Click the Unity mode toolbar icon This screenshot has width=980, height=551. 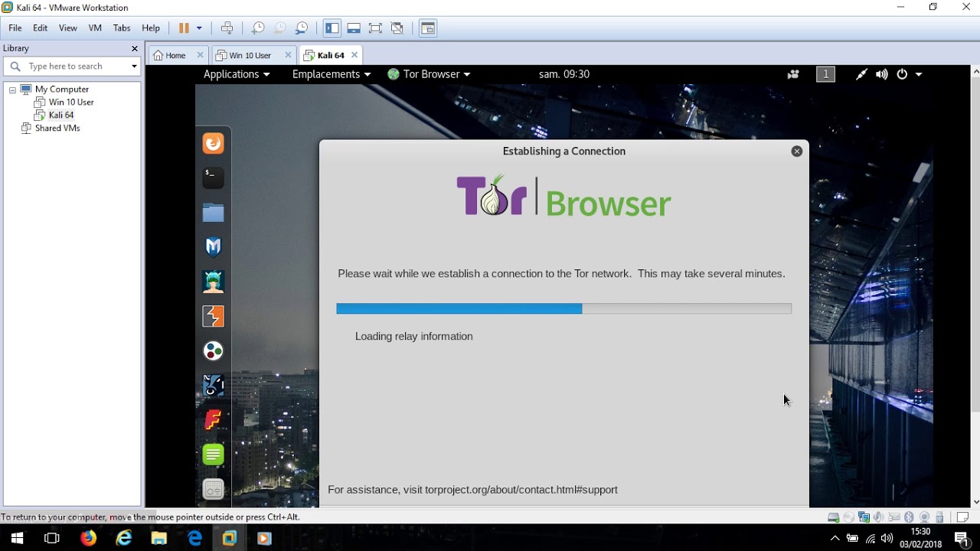[x=397, y=28]
